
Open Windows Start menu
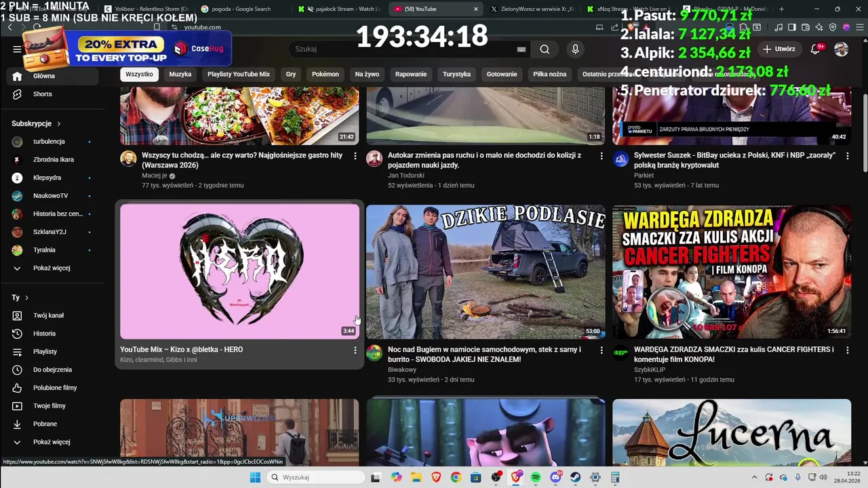point(255,477)
